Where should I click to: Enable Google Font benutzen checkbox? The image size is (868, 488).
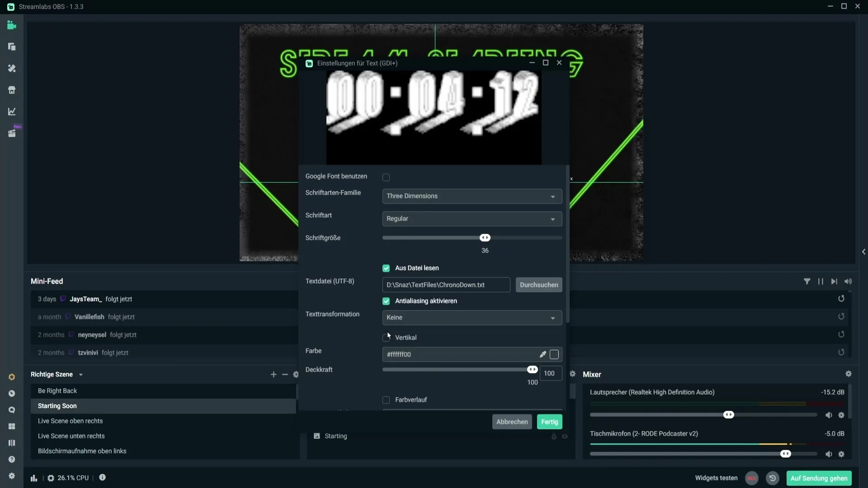[386, 178]
